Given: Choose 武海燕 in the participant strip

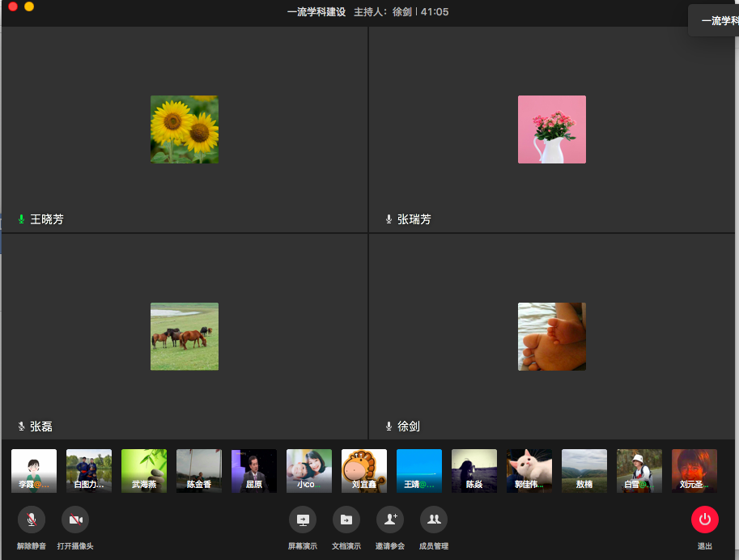Looking at the screenshot, I should (x=144, y=471).
